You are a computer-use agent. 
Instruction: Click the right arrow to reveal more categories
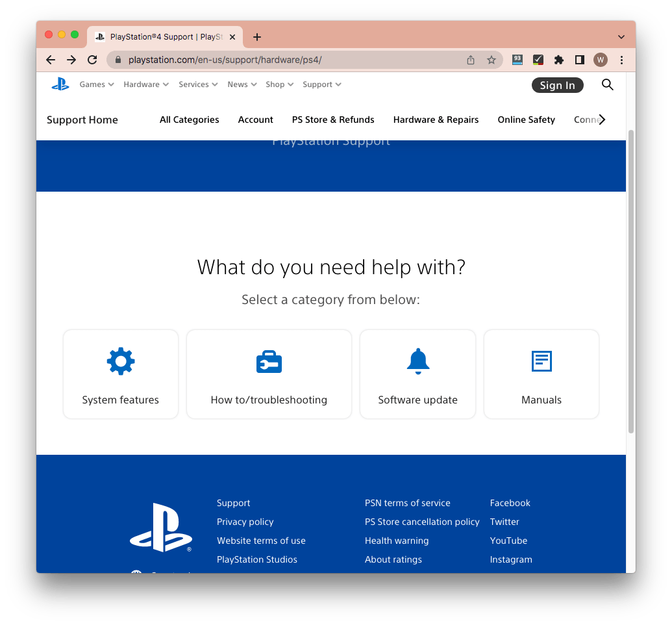pyautogui.click(x=602, y=120)
